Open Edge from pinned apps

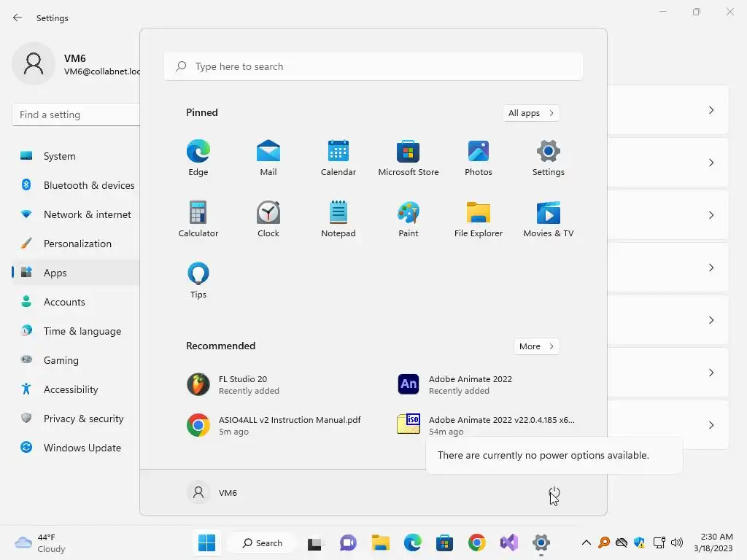(x=198, y=157)
